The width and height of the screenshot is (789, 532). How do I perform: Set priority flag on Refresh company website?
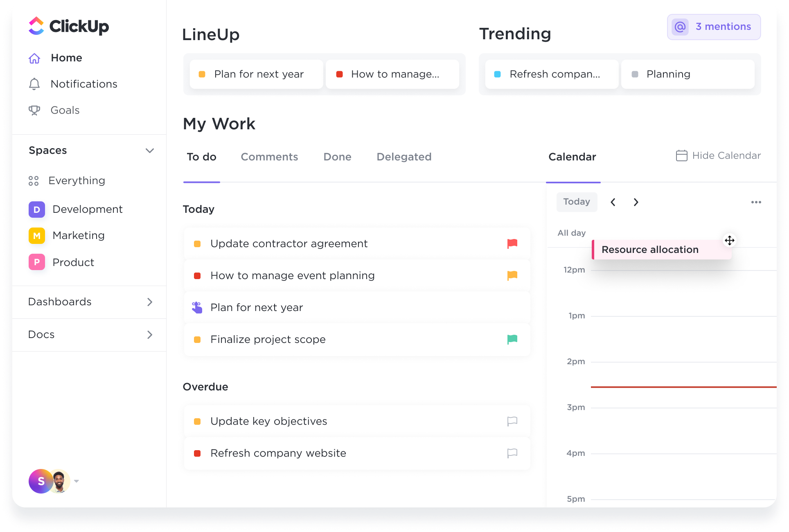tap(512, 453)
